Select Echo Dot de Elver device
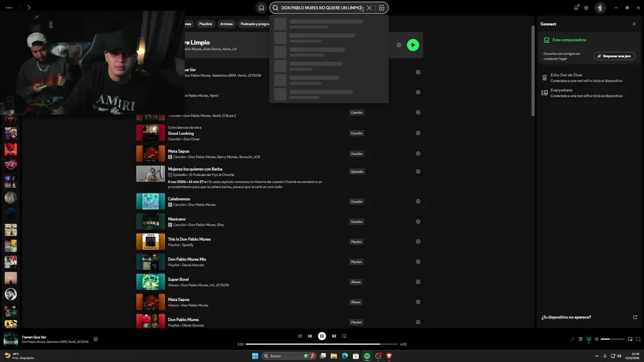This screenshot has width=644, height=362. (x=582, y=77)
